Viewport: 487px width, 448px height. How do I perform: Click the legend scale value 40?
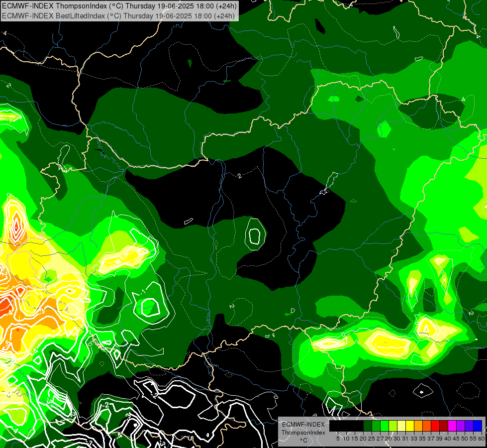(448, 439)
